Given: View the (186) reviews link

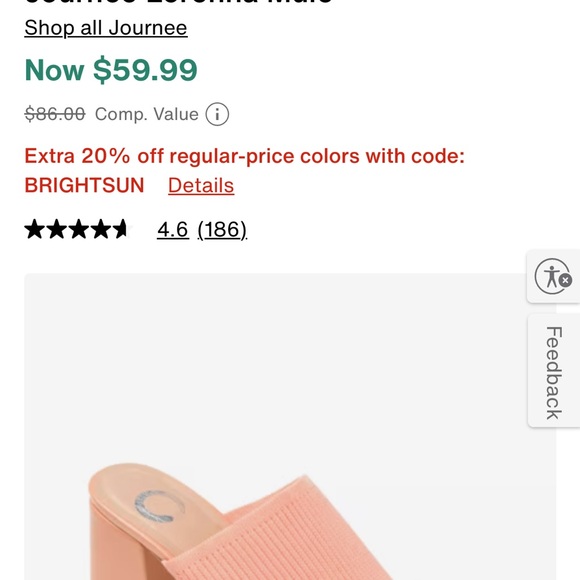Looking at the screenshot, I should 222,230.
